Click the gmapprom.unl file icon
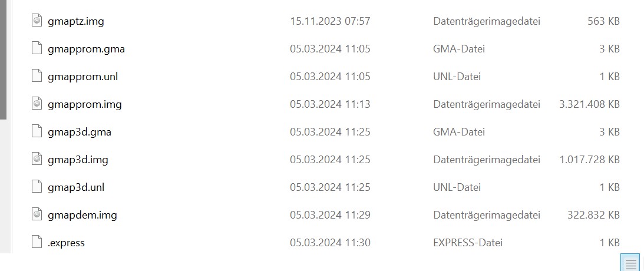 coord(37,76)
